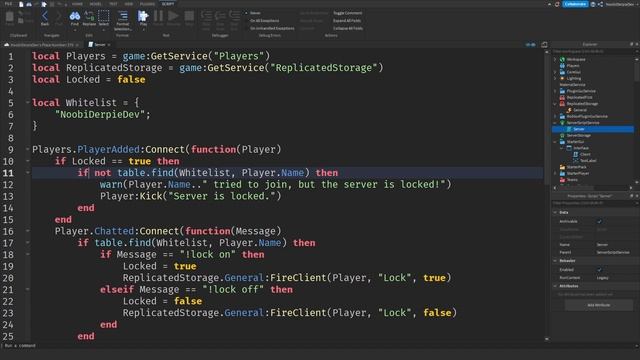The width and height of the screenshot is (640, 360).
Task: Click the share icon near Collaborate
Action: click(x=600, y=4)
